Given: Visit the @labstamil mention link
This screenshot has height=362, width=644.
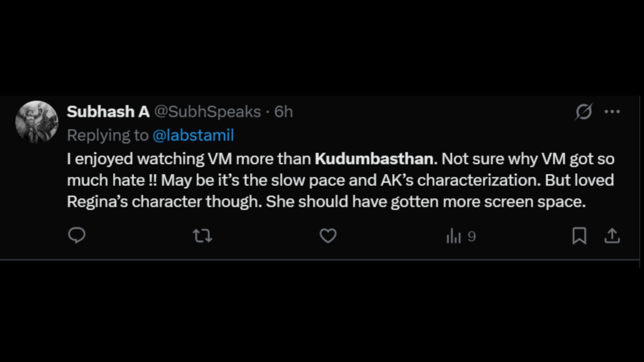Looking at the screenshot, I should 193,135.
